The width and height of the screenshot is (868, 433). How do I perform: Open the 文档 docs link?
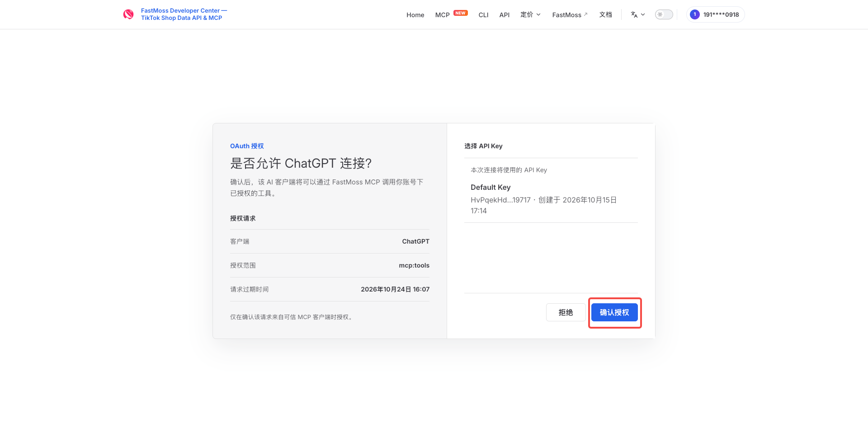605,14
